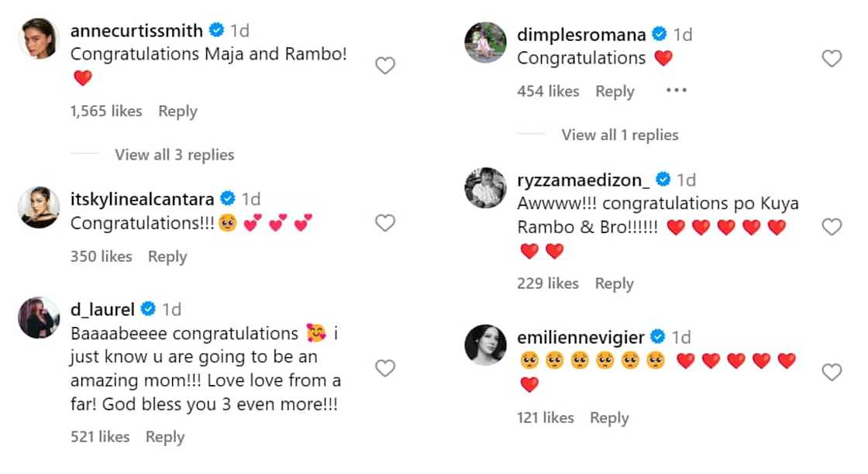Expand the 1 reply under dimplesromana
The image size is (868, 474).
(620, 135)
